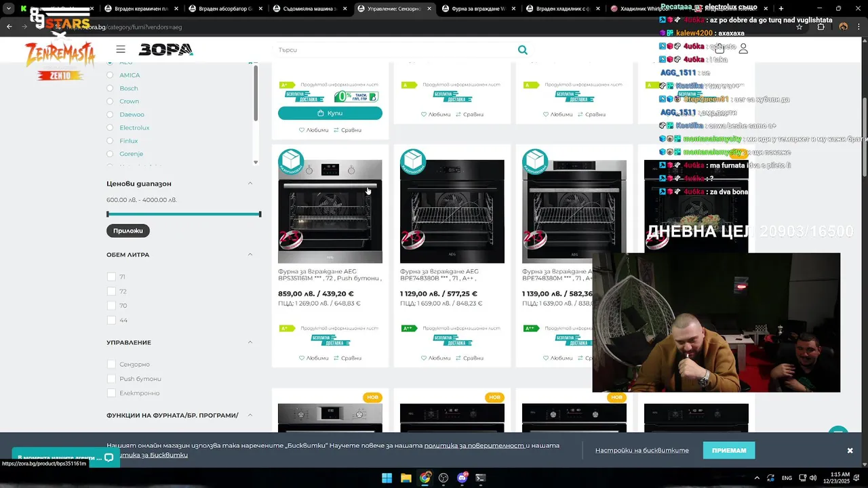Collapse the Ценови диапазон section
Image resolution: width=868 pixels, height=488 pixels.
[250, 184]
